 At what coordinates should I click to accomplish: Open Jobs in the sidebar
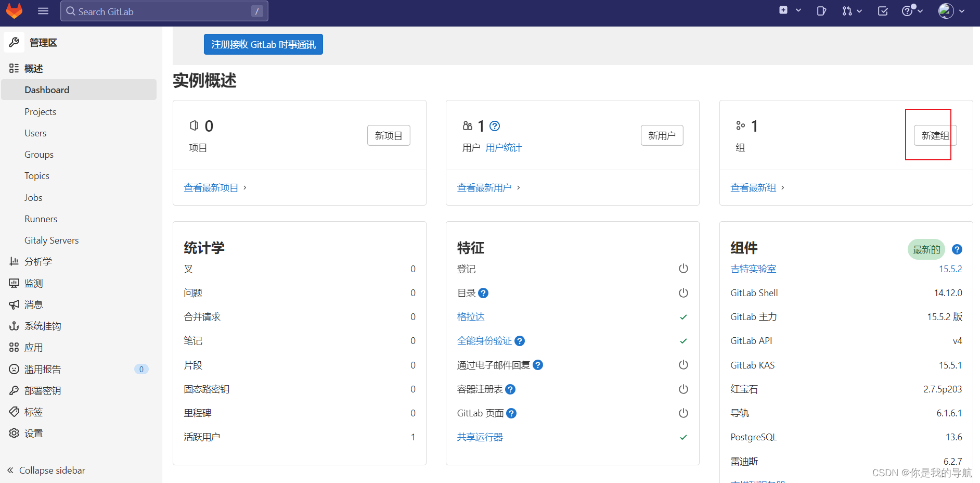click(x=33, y=197)
